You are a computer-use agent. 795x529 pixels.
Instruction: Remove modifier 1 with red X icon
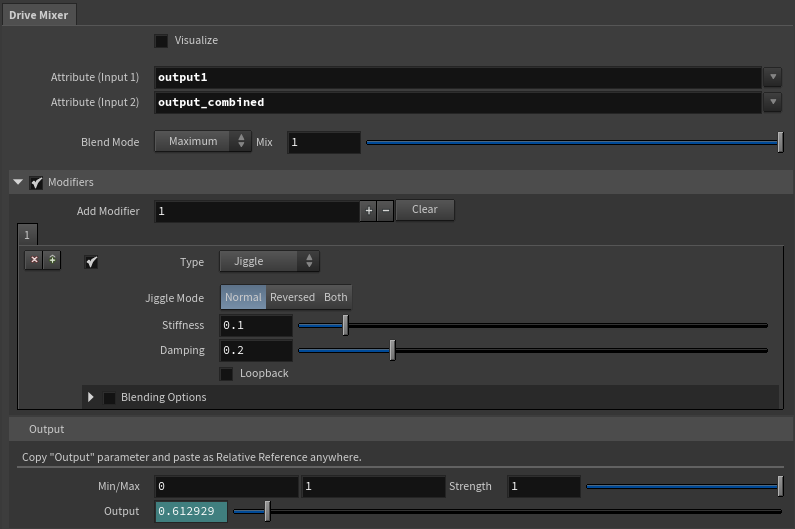click(34, 260)
